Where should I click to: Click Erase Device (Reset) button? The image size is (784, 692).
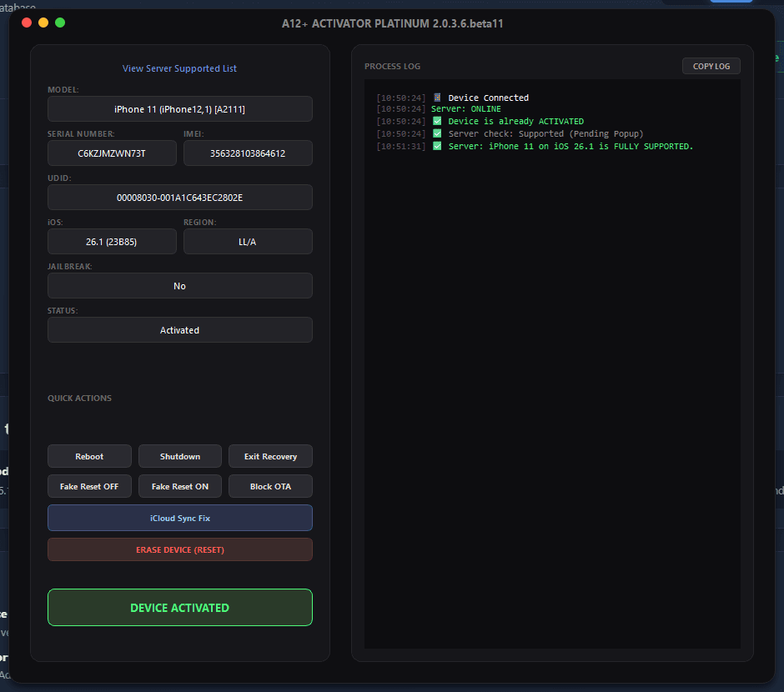click(x=180, y=549)
